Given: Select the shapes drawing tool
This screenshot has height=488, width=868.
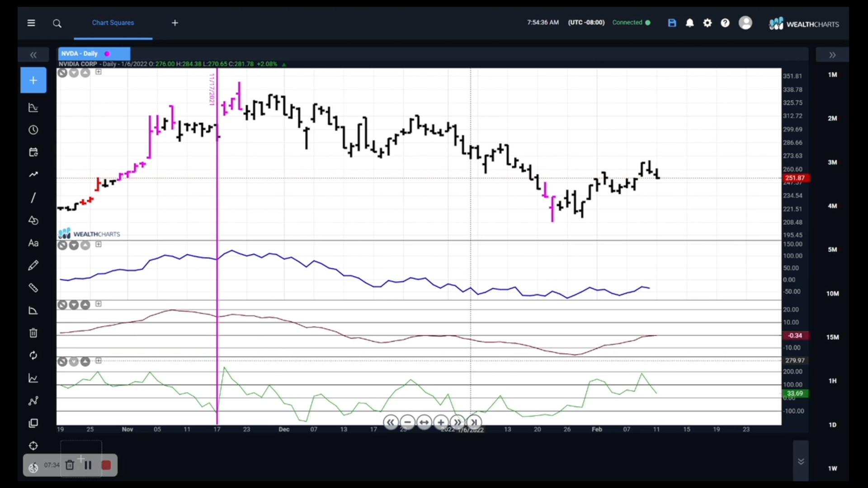Looking at the screenshot, I should (33, 221).
